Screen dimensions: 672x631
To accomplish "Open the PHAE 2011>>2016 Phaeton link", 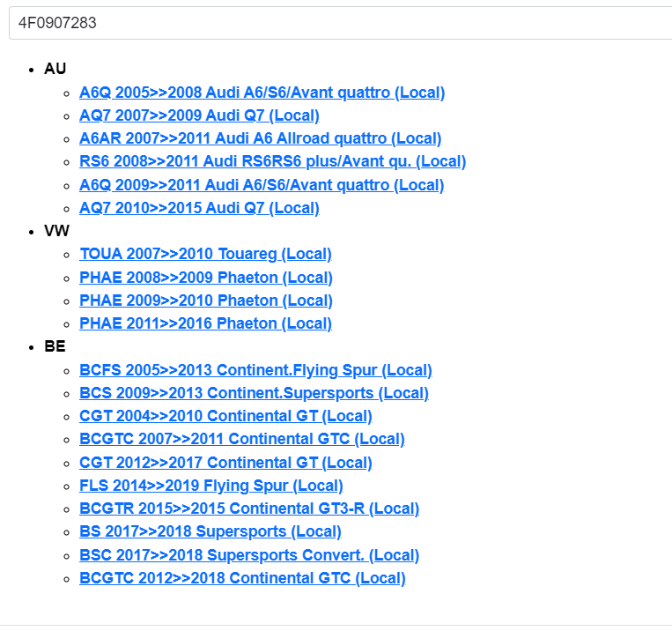I will 205,323.
